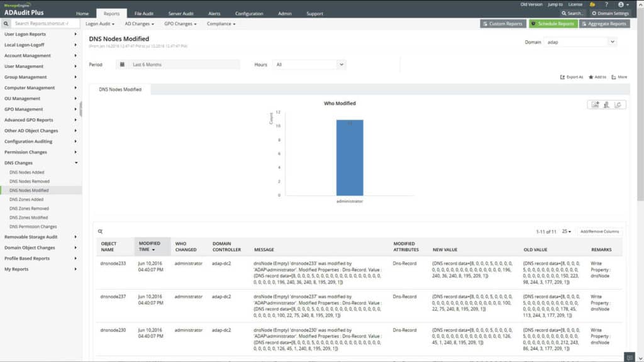Open the Configuration menu
The height and width of the screenshot is (362, 644).
tap(249, 13)
